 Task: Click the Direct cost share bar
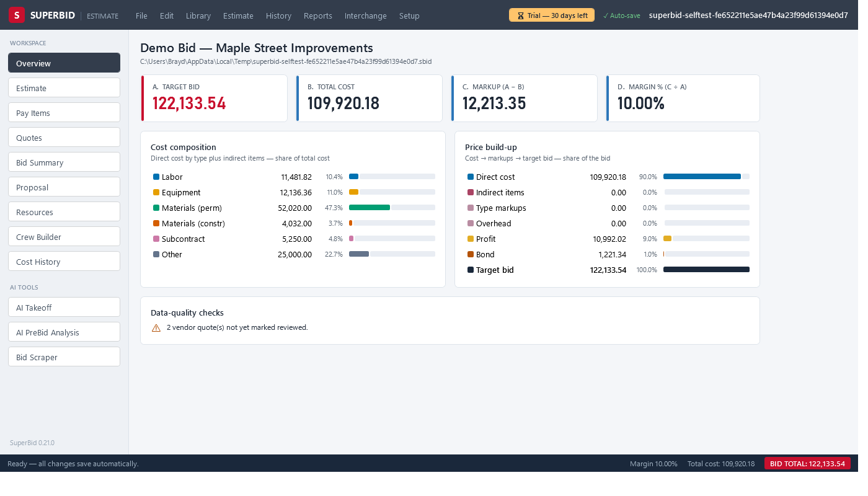click(706, 177)
